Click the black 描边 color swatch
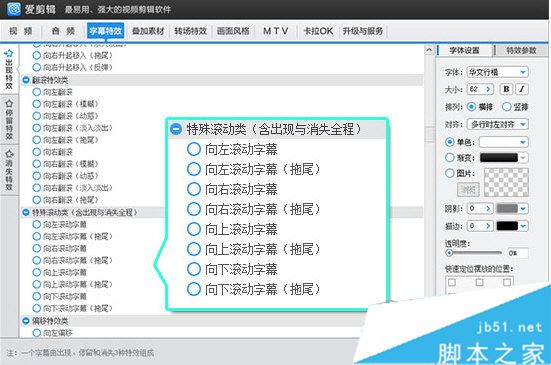The height and width of the screenshot is (365, 551). coord(507,226)
